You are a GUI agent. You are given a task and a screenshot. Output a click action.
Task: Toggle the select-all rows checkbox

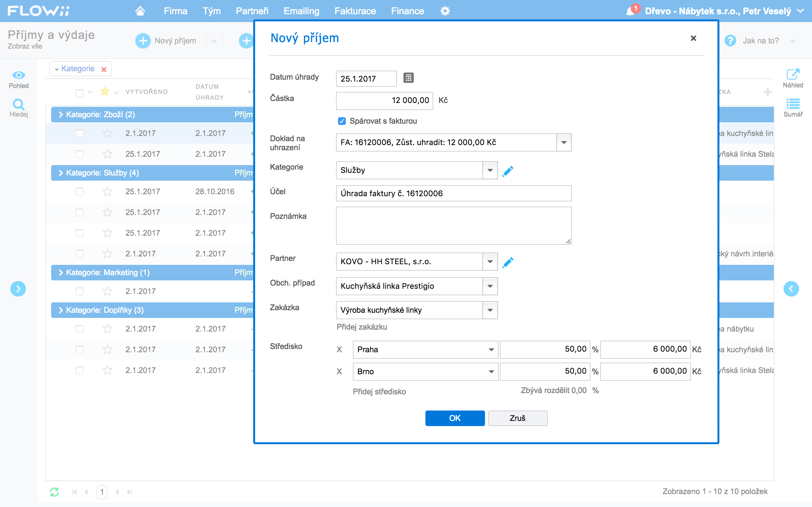tap(79, 93)
